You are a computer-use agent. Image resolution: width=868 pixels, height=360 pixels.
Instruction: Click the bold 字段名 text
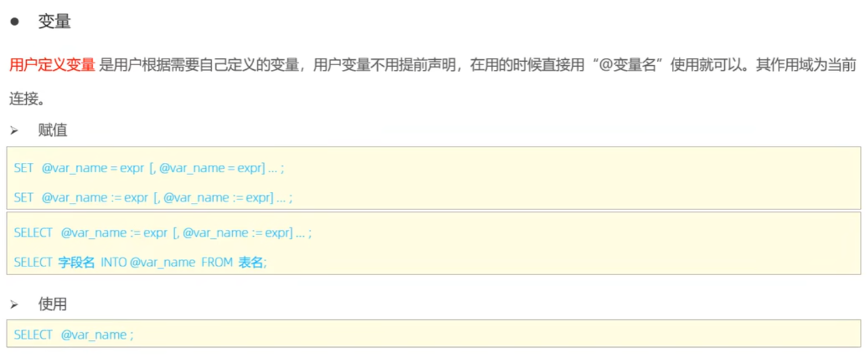pyautogui.click(x=76, y=262)
